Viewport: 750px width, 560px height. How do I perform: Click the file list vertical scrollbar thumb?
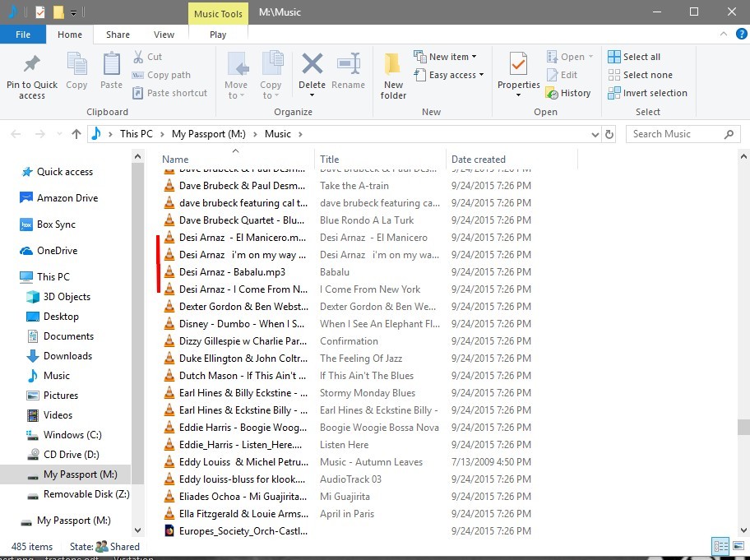(x=743, y=427)
